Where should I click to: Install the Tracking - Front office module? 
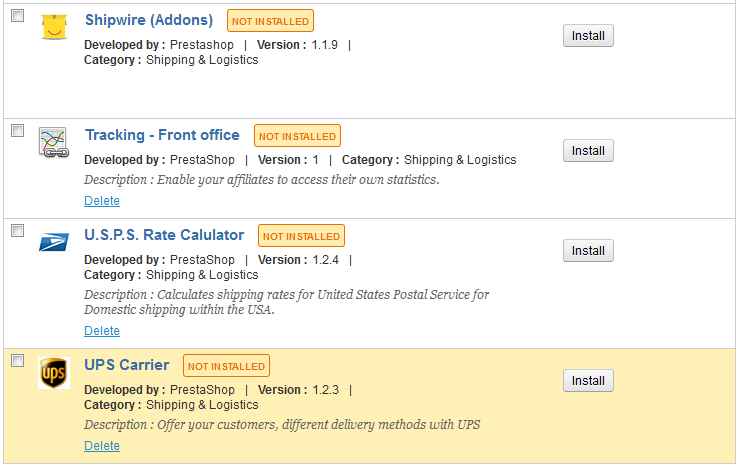tap(588, 151)
